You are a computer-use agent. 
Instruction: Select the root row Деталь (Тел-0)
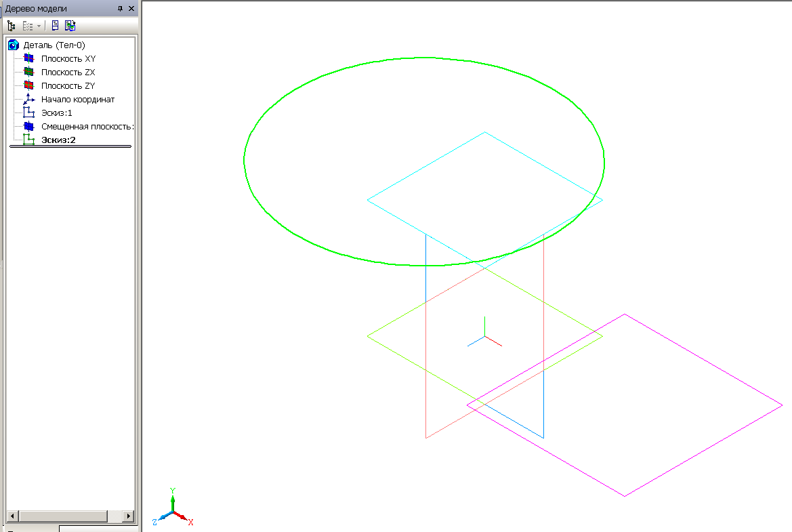click(x=54, y=45)
